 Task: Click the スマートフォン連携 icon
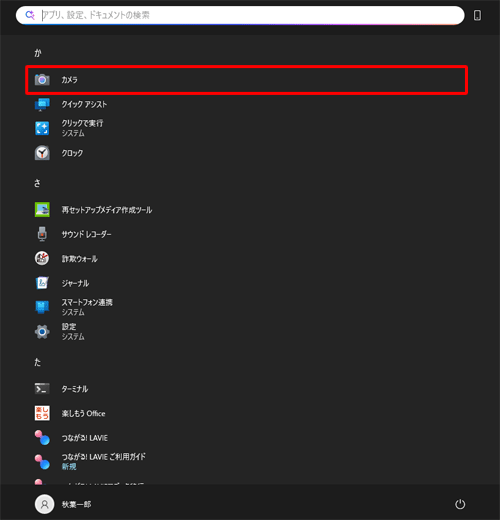tap(42, 307)
